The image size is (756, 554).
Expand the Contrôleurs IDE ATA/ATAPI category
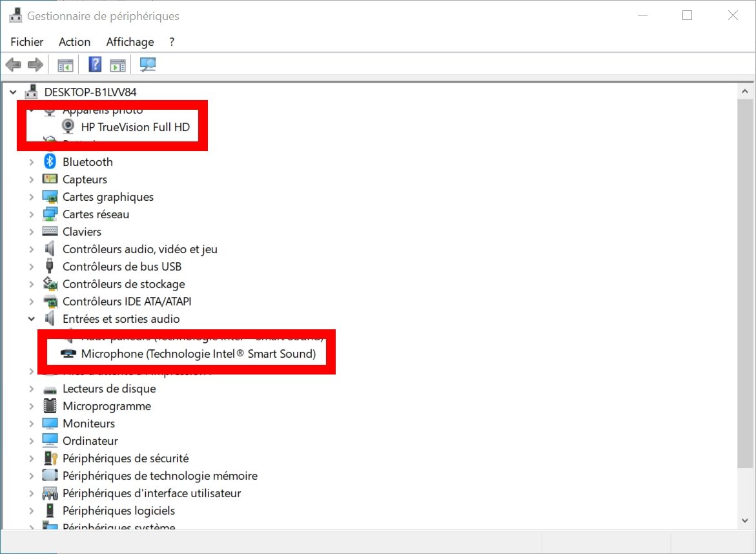click(32, 302)
